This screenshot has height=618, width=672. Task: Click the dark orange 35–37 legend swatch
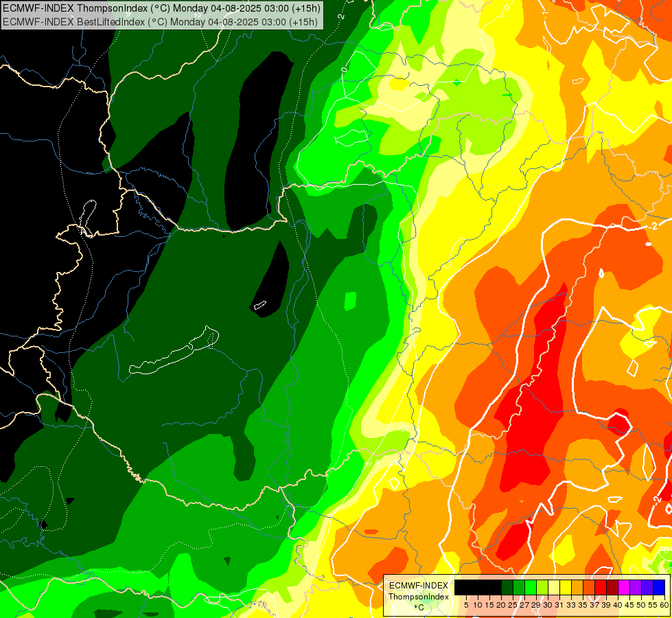pyautogui.click(x=589, y=587)
